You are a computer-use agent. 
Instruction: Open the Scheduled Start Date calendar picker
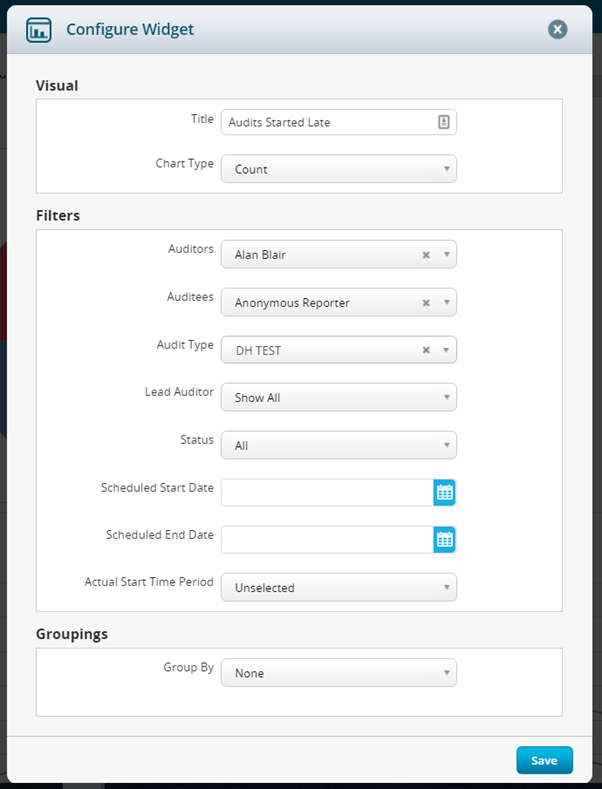click(x=444, y=493)
